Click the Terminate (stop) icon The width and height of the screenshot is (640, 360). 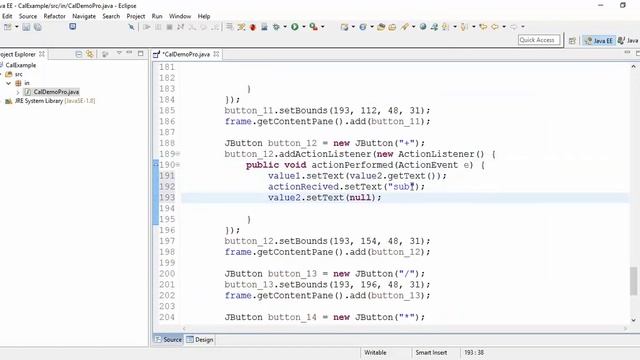click(169, 27)
